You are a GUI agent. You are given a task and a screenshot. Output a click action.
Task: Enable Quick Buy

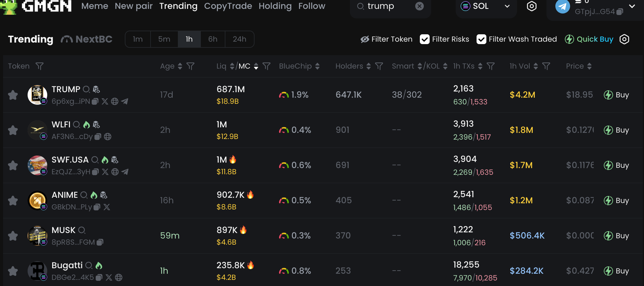coord(589,39)
